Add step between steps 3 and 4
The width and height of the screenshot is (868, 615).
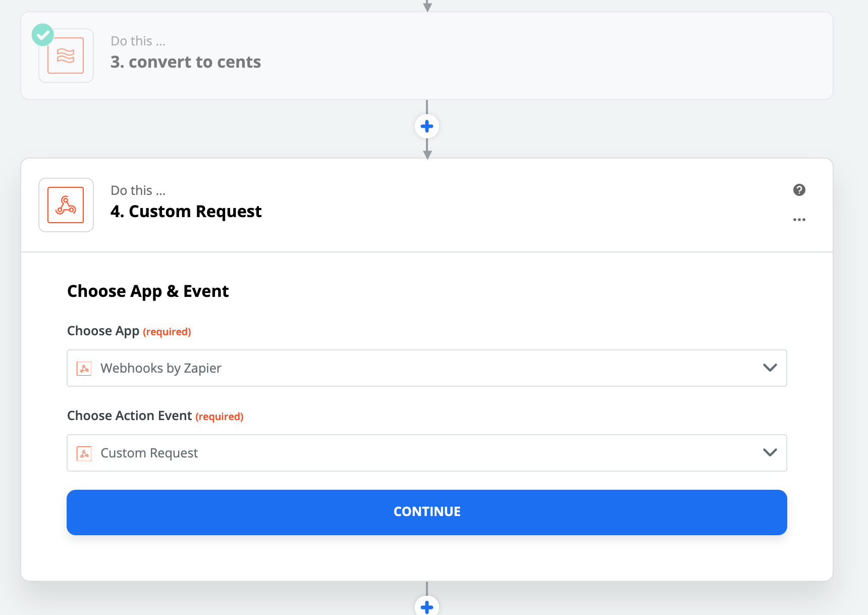tap(427, 126)
